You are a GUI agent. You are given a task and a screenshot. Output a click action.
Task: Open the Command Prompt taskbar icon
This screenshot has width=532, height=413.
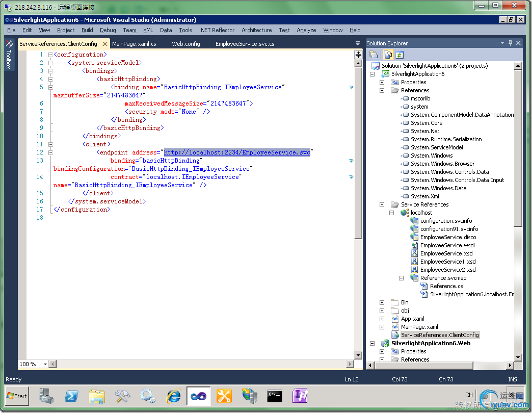pyautogui.click(x=275, y=396)
